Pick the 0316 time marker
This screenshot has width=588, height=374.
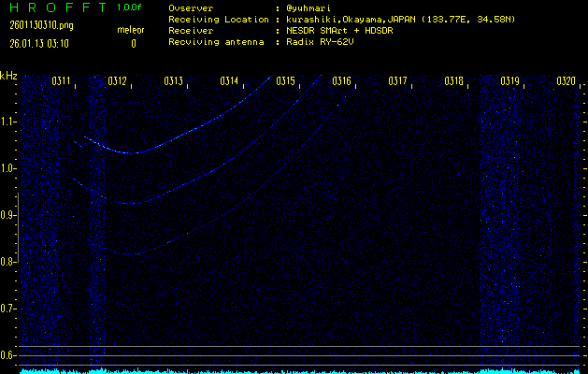click(x=342, y=81)
